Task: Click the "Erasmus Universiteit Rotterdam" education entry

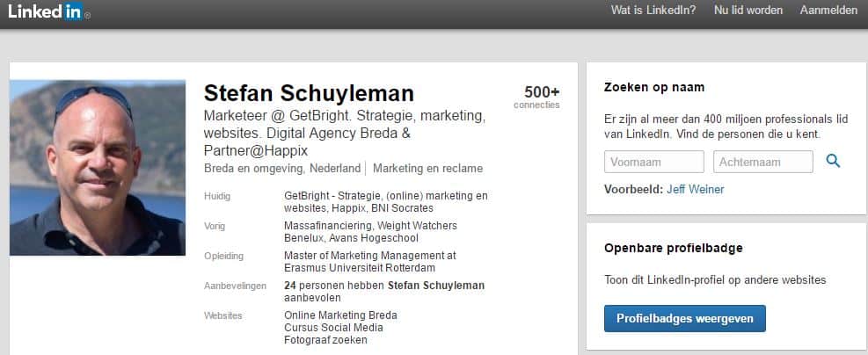Action: [x=361, y=268]
